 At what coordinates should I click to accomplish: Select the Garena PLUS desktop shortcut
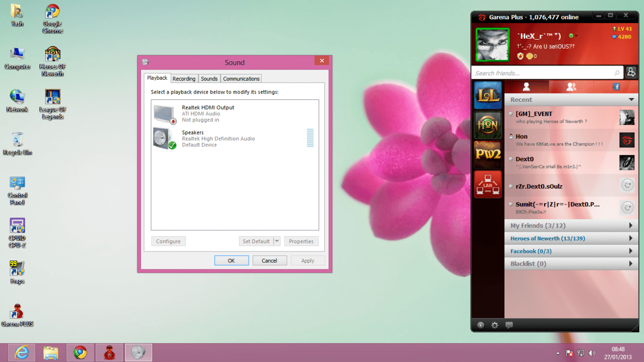17,315
